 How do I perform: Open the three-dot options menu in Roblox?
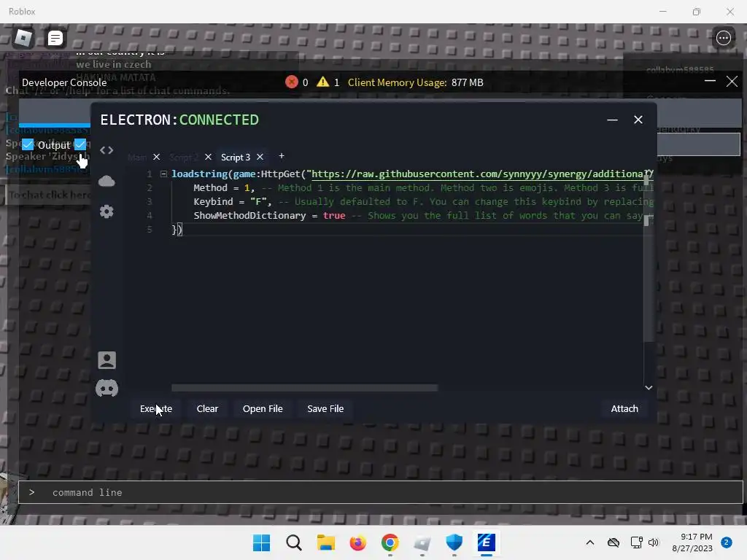pos(723,38)
